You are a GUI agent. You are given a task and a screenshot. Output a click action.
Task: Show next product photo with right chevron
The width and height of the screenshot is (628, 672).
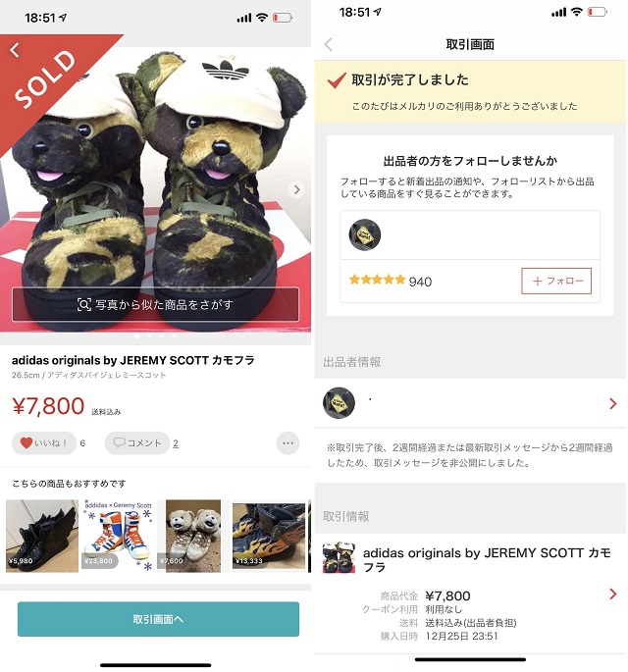(296, 189)
